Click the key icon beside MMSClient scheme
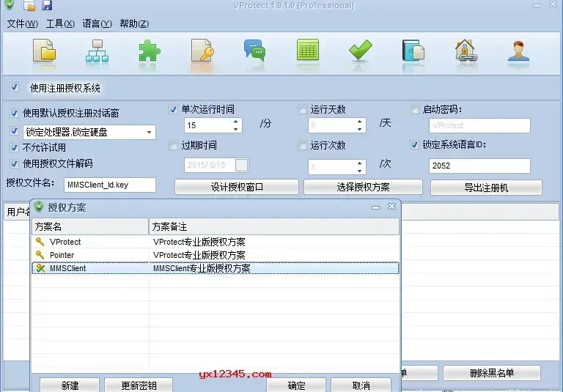Image resolution: width=563 pixels, height=392 pixels. pos(40,268)
